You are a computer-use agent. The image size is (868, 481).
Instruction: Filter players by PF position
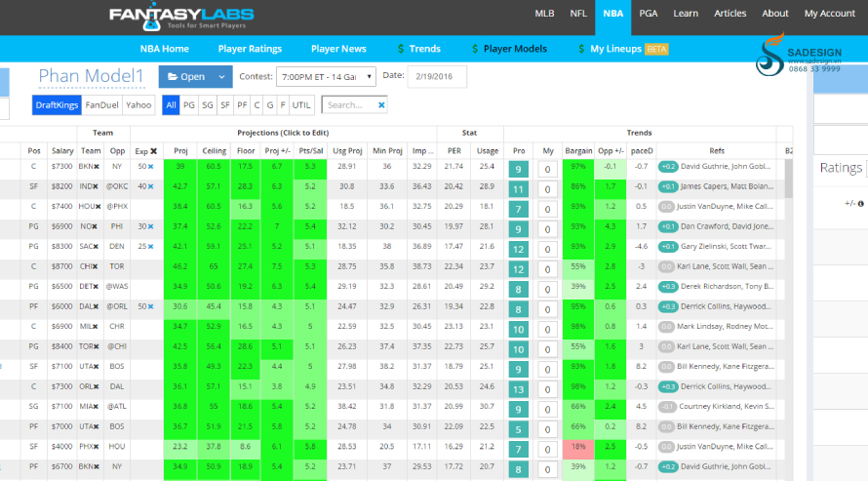click(x=242, y=104)
